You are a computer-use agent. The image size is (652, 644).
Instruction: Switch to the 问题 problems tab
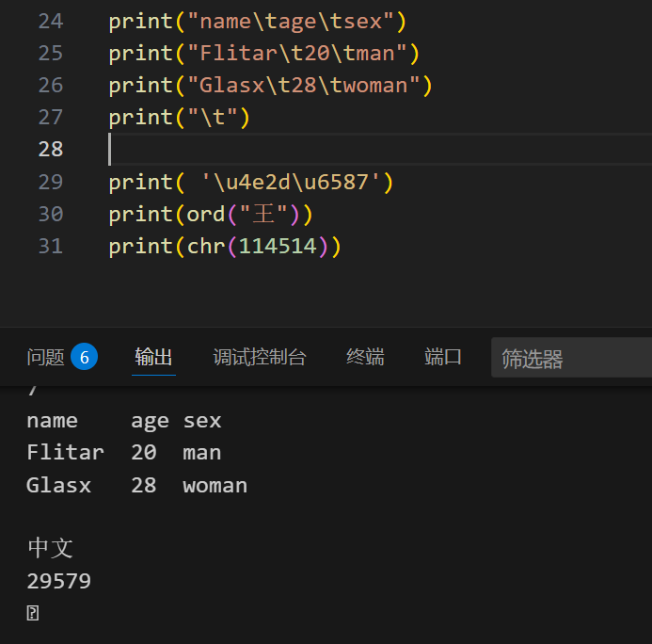pyautogui.click(x=45, y=357)
